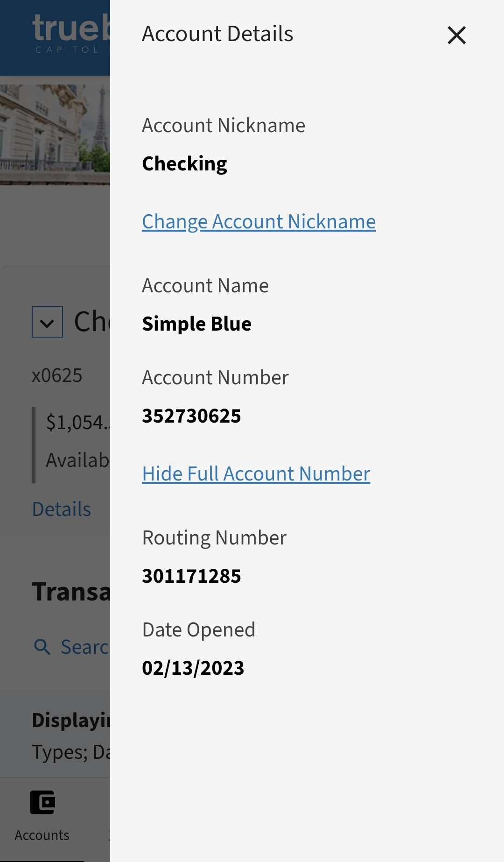The width and height of the screenshot is (504, 862).
Task: Click the bank logo in header
Action: click(x=70, y=34)
